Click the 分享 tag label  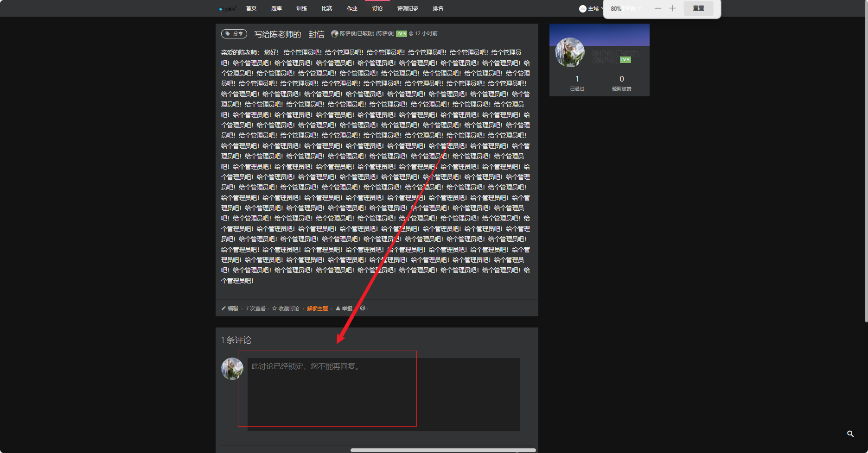pyautogui.click(x=234, y=34)
